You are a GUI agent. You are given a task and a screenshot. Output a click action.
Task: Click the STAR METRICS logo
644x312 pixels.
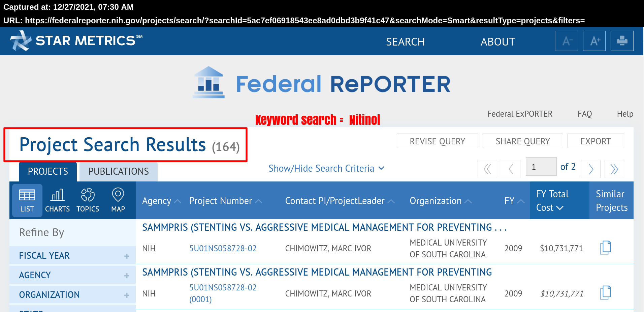pyautogui.click(x=76, y=41)
